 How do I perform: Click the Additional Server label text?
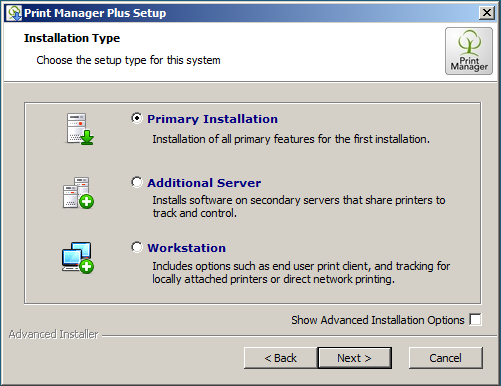click(204, 183)
